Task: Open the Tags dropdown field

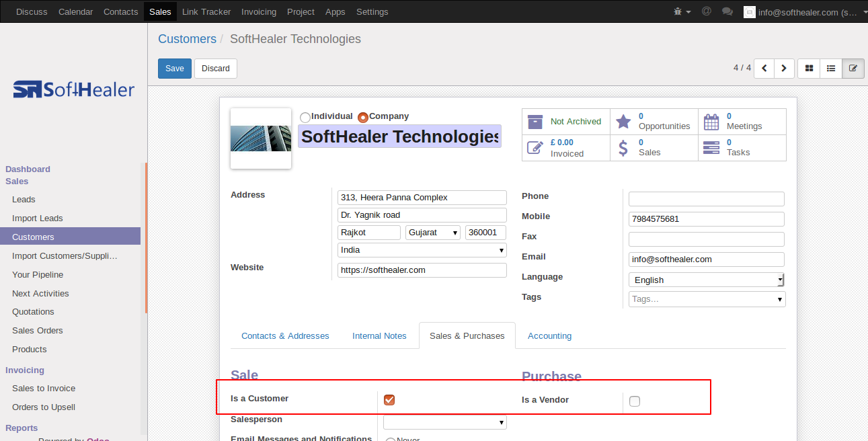Action: coord(707,299)
